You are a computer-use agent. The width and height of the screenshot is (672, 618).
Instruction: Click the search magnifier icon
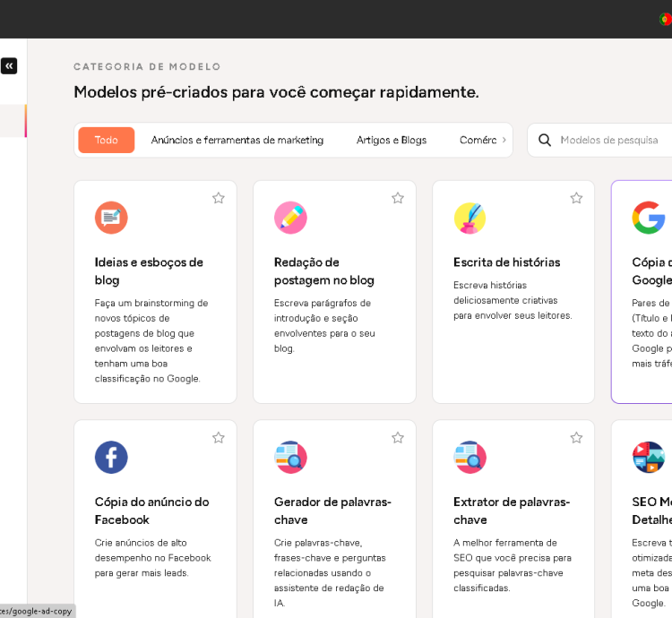click(544, 140)
